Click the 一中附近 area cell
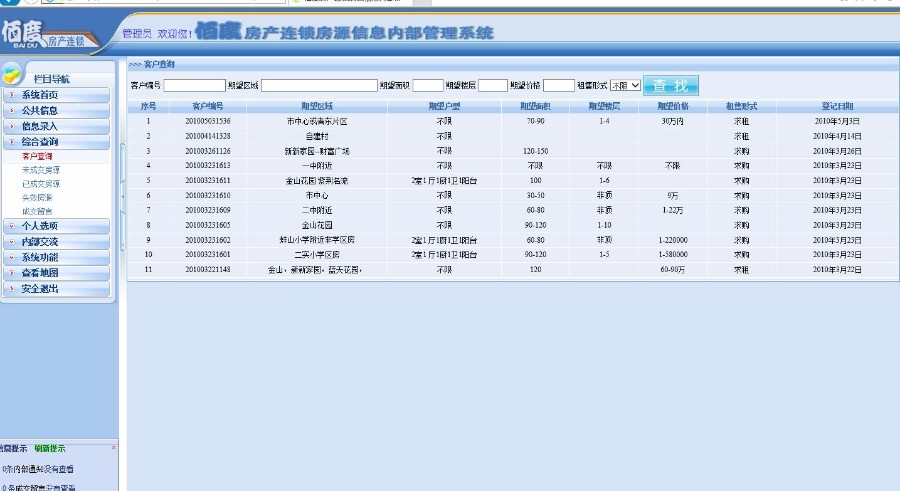 click(317, 165)
